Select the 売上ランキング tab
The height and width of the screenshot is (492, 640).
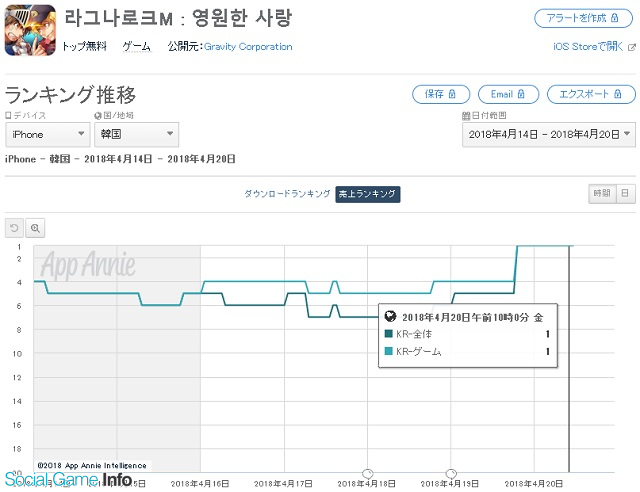368,194
